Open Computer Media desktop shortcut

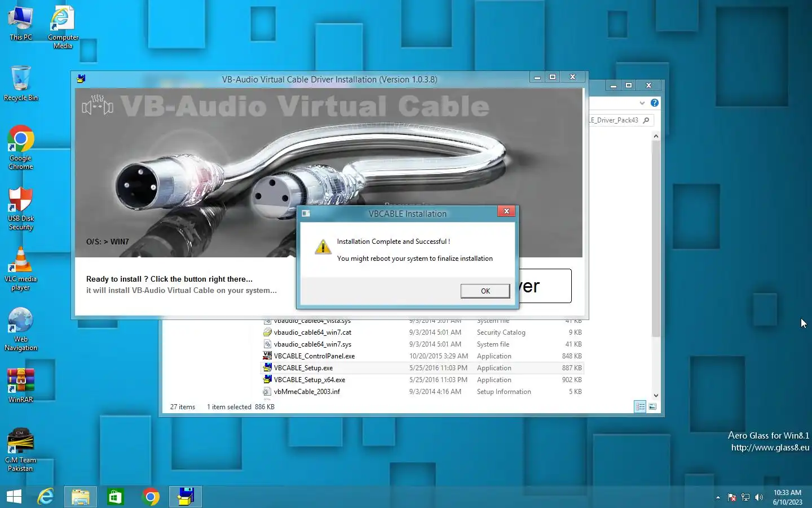coord(63,27)
